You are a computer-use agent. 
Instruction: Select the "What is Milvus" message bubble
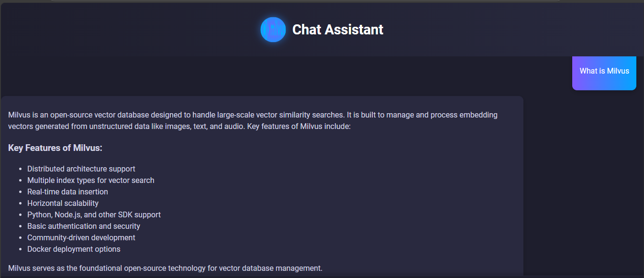pyautogui.click(x=604, y=71)
